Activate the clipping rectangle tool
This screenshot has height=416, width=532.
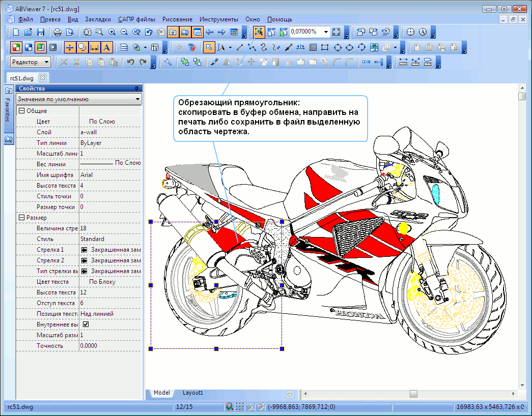tap(259, 32)
